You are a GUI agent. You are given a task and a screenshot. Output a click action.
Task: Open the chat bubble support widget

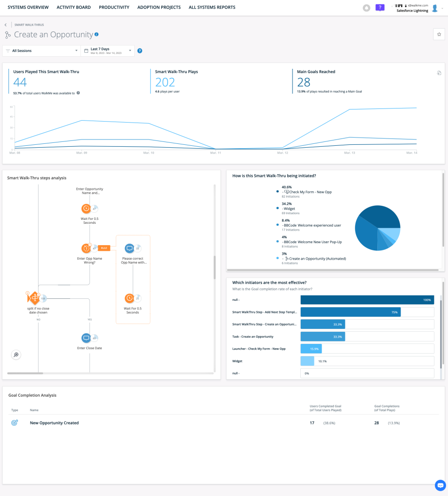pyautogui.click(x=440, y=485)
